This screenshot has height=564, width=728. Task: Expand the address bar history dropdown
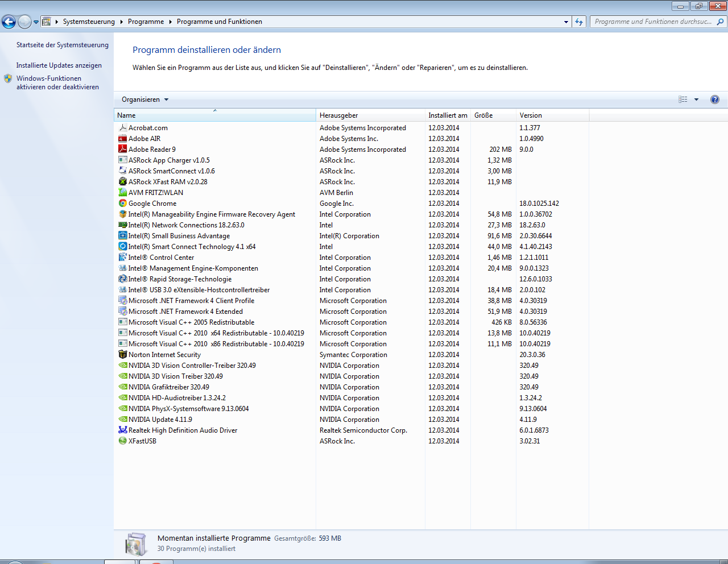tap(566, 22)
